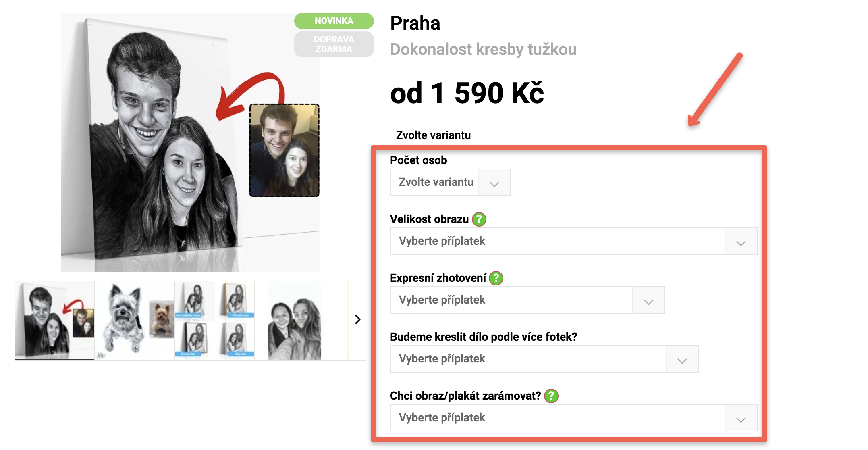This screenshot has width=868, height=450.
Task: Click the DOPRAVA ZDARMA badge
Action: 334,44
